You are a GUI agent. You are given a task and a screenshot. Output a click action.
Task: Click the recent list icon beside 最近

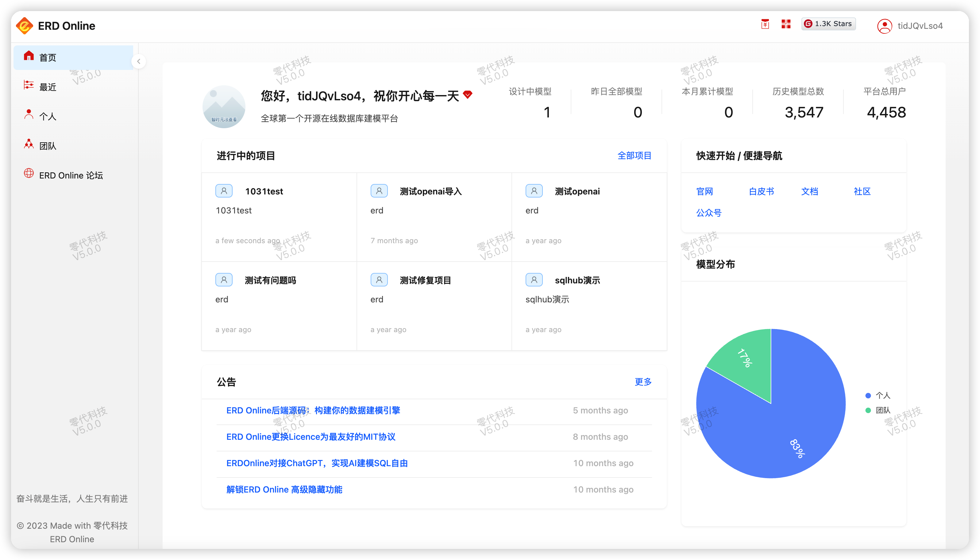pos(29,85)
